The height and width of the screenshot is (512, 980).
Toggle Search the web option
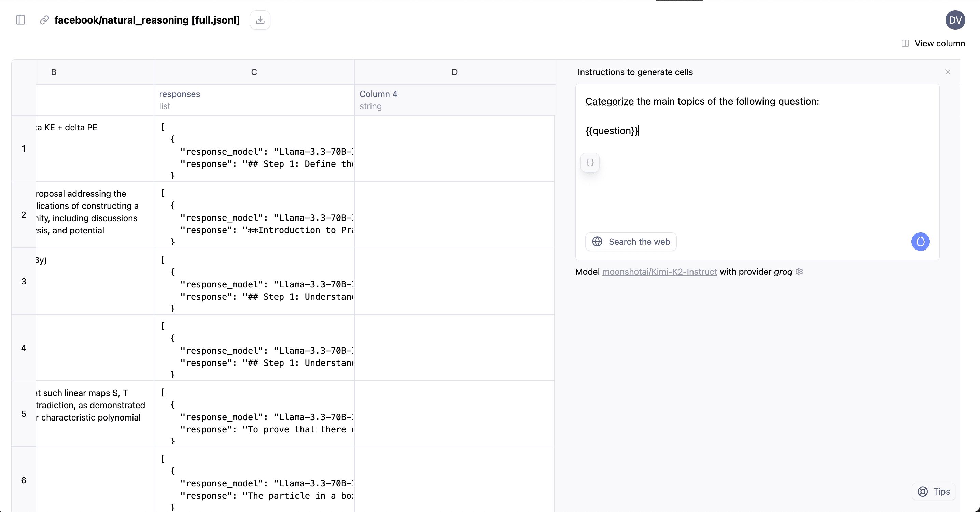click(x=631, y=242)
